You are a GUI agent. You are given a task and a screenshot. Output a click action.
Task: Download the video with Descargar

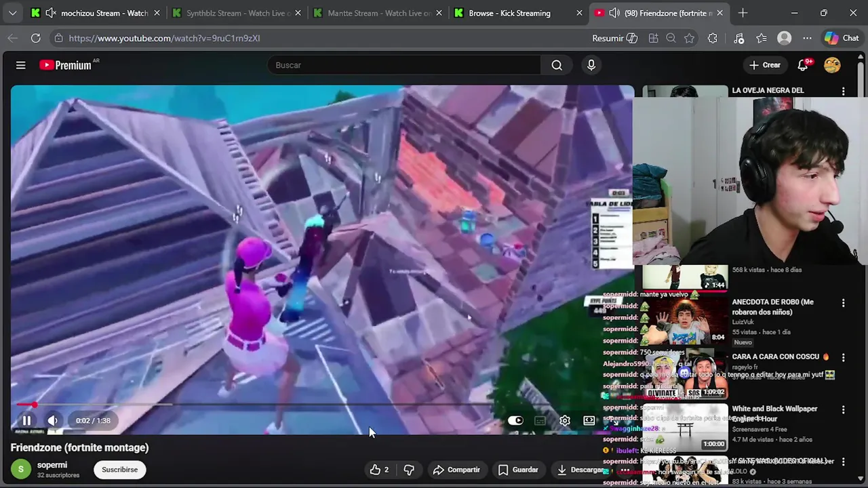[580, 470]
